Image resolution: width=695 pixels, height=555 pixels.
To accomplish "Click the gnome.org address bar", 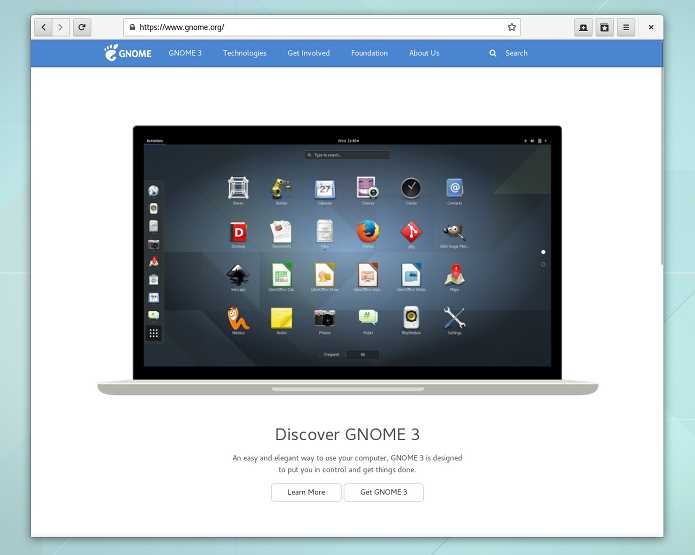I will 322,27.
